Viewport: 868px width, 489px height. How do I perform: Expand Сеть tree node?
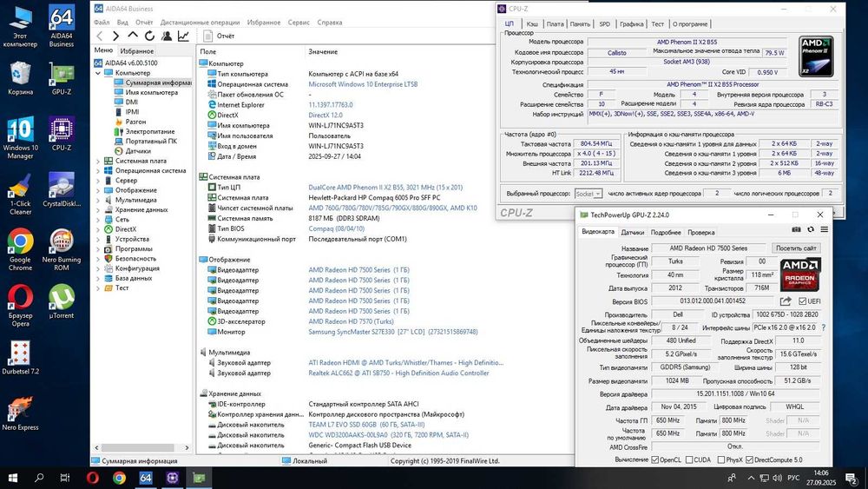tap(98, 220)
